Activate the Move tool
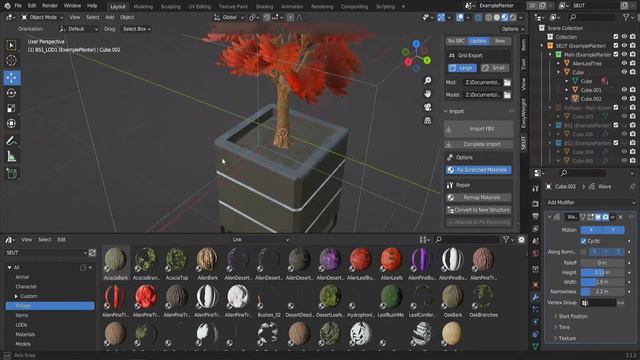This screenshot has height=360, width=640. 11,78
